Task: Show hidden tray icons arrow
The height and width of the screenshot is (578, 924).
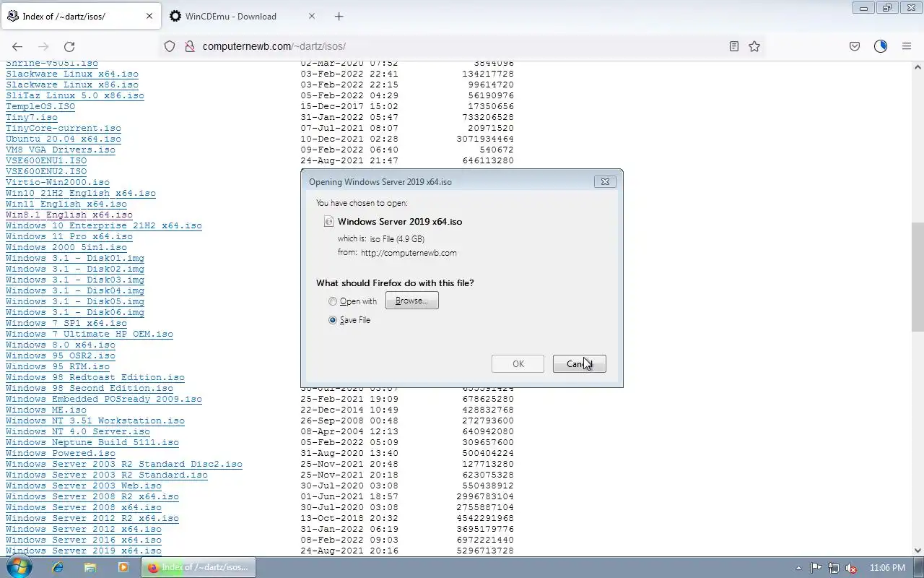Action: pos(798,568)
